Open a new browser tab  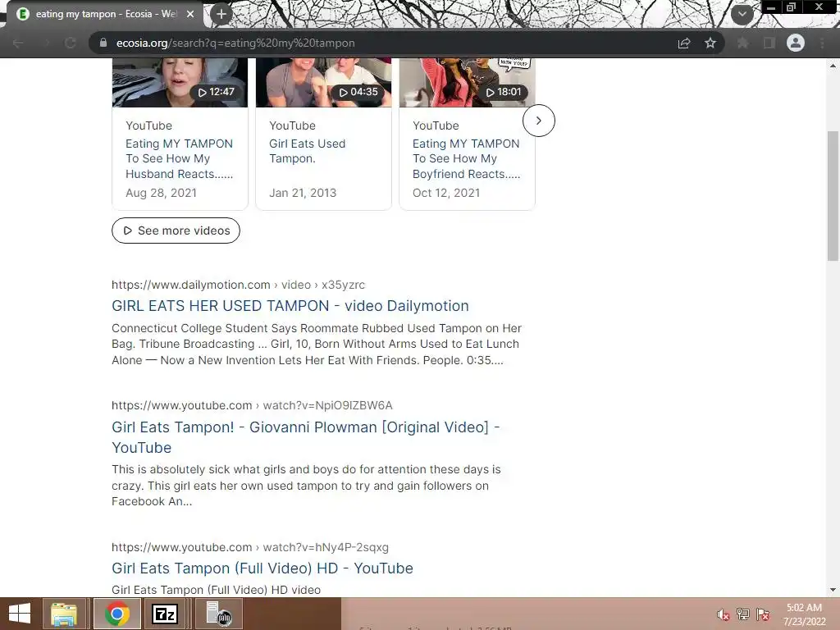(221, 15)
